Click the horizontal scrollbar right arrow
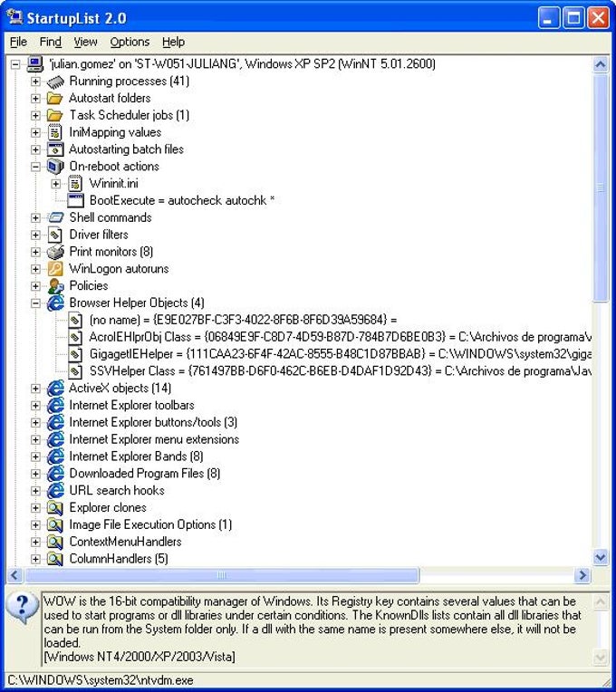This screenshot has height=692, width=616. click(582, 575)
